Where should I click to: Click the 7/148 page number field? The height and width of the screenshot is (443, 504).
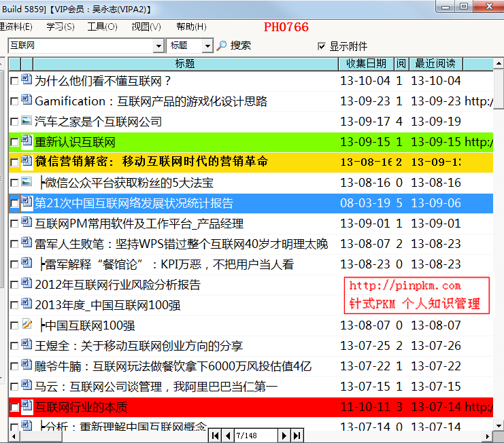(255, 436)
